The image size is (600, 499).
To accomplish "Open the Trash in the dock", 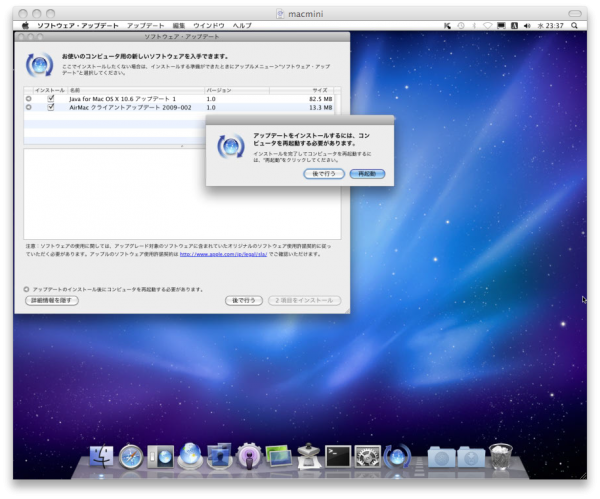I will pos(501,457).
